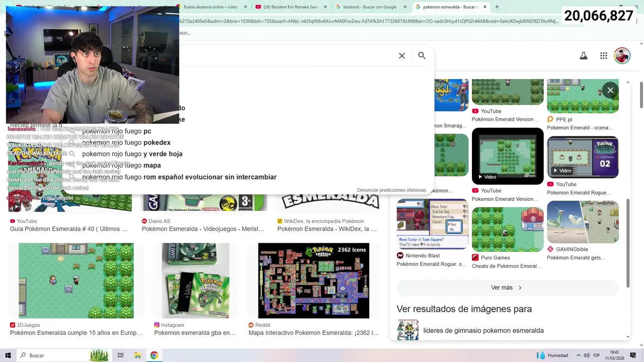Open 3DJuegos Pokémon Esmeralda cumple 15 años thumbnail
This screenshot has height=362, width=644.
tap(76, 281)
